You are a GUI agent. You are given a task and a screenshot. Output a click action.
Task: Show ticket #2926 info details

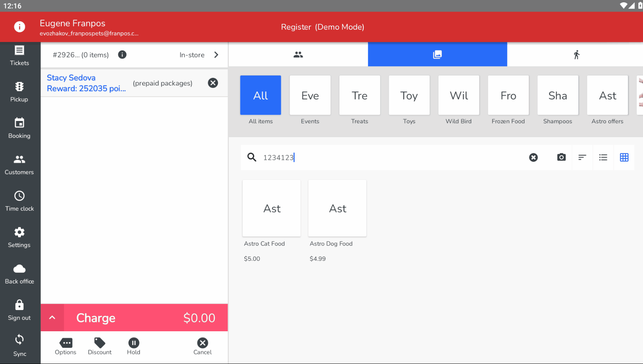[x=122, y=55]
